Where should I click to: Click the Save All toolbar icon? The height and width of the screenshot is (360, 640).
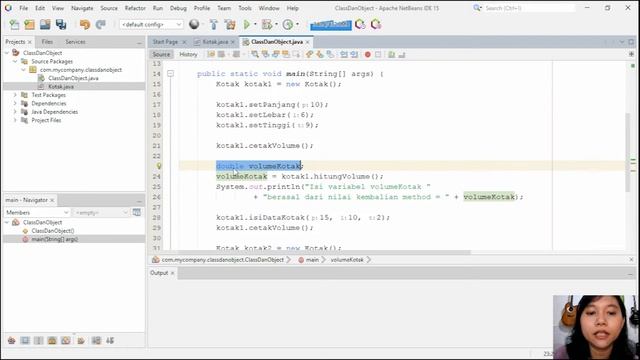tap(61, 24)
